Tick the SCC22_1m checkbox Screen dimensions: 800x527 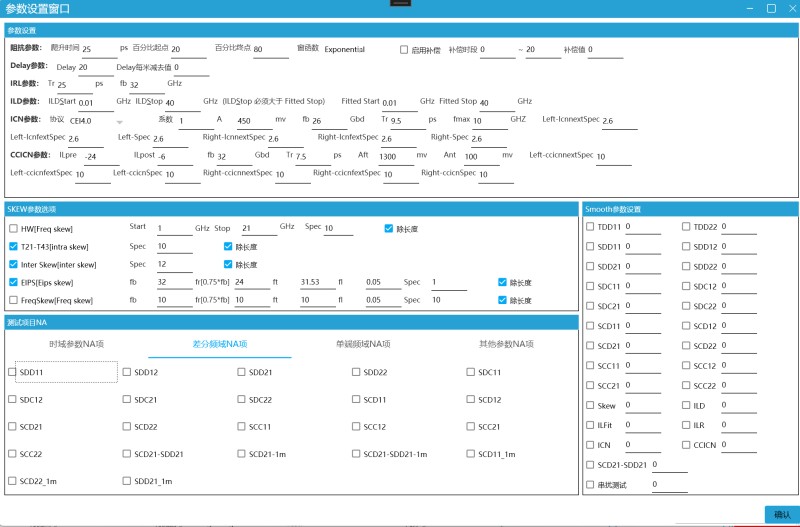[x=13, y=481]
